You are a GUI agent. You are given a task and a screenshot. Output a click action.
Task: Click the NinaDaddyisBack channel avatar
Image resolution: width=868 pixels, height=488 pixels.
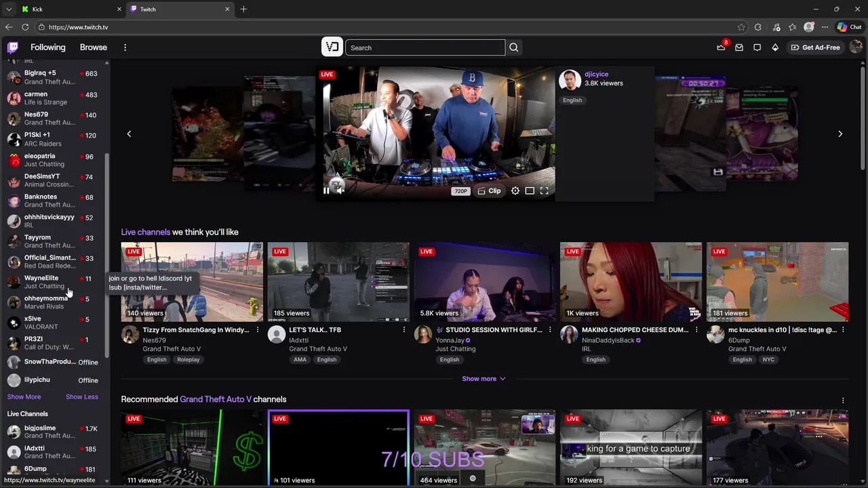pyautogui.click(x=569, y=334)
